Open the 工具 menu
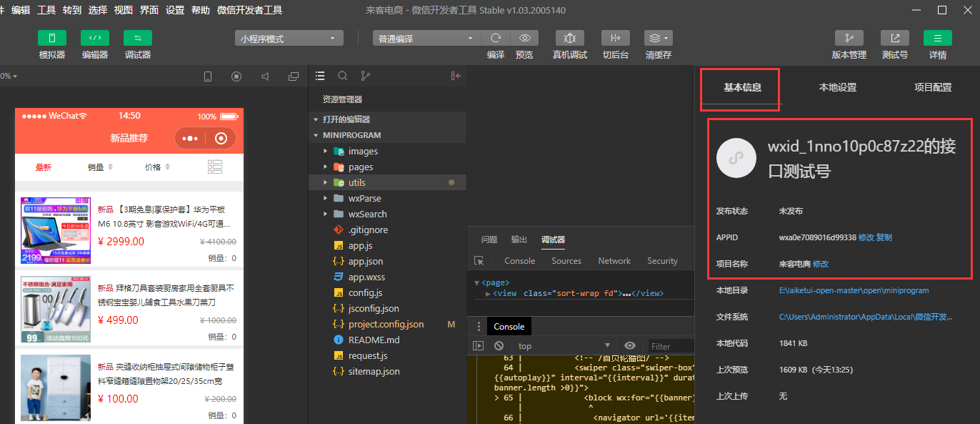The image size is (980, 424). pos(46,10)
